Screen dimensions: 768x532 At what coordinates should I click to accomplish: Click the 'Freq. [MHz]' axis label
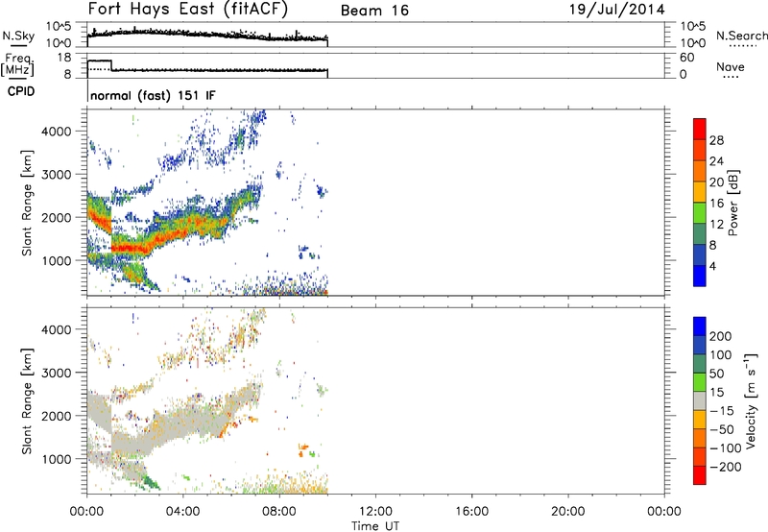[17, 64]
